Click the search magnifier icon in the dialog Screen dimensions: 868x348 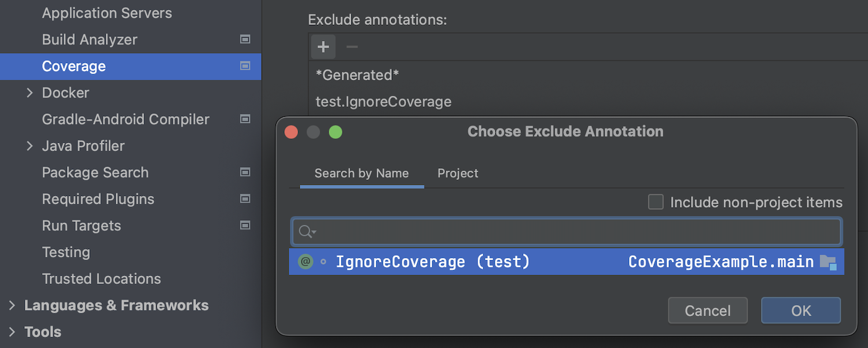point(306,232)
